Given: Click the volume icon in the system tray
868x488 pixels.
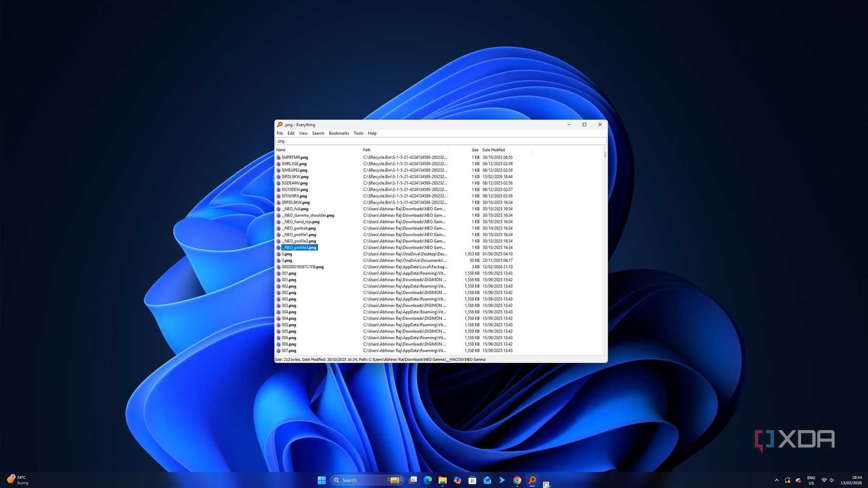Looking at the screenshot, I should pos(831,480).
